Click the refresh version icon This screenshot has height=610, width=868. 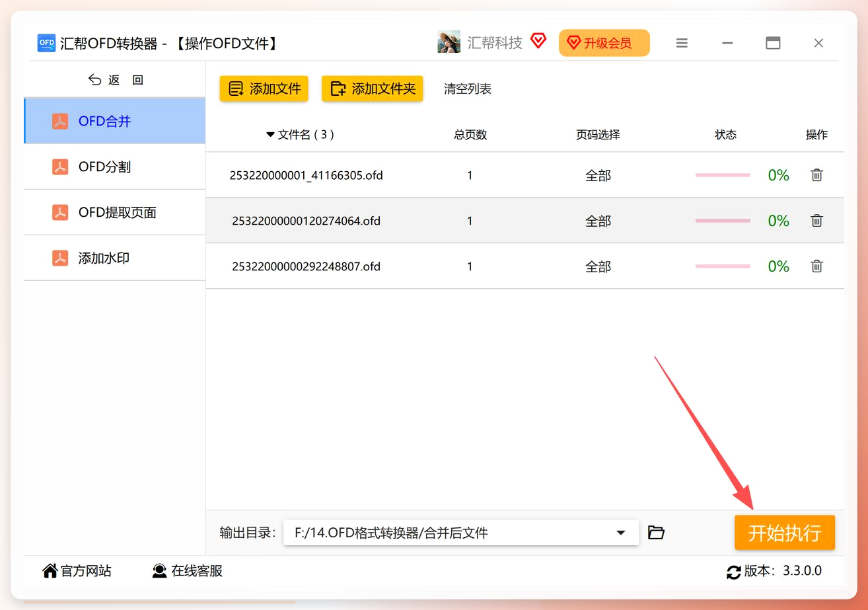coord(733,572)
